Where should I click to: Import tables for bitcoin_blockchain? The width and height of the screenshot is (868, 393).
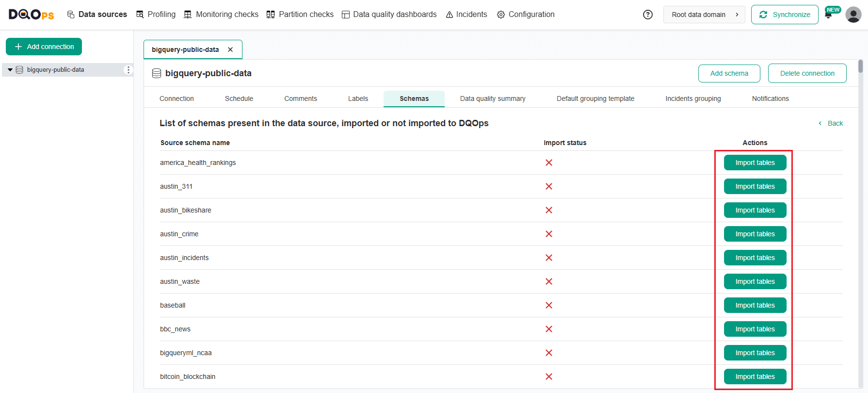pos(755,377)
